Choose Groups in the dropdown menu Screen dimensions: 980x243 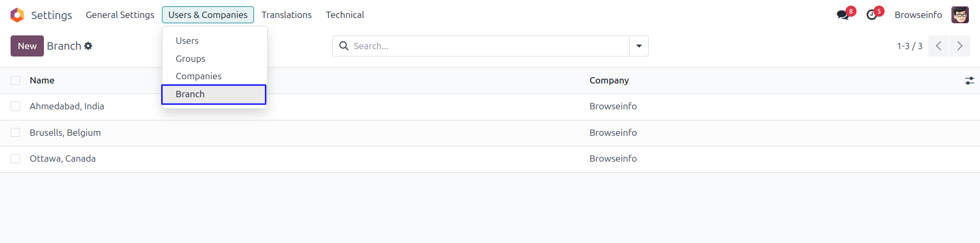pos(190,59)
